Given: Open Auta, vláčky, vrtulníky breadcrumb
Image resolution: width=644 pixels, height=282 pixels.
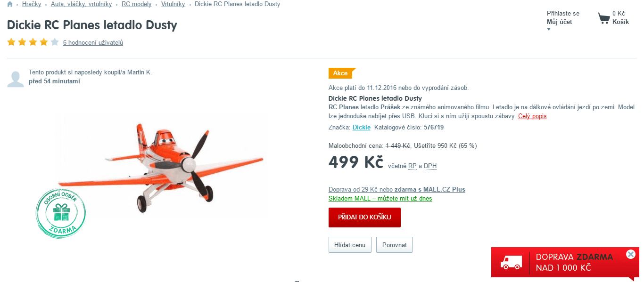Looking at the screenshot, I should [x=82, y=4].
